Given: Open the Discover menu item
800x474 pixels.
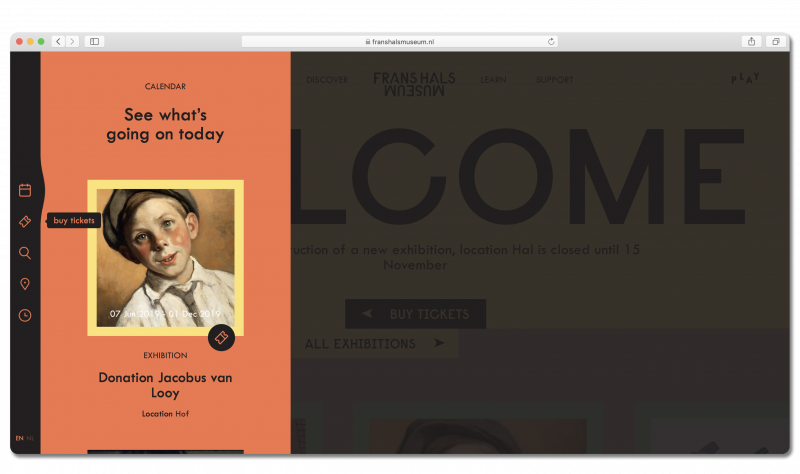Looking at the screenshot, I should (327, 80).
